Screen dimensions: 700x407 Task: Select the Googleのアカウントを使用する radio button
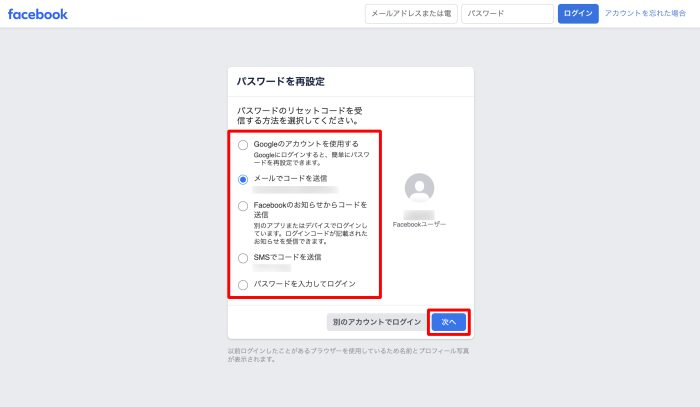(x=243, y=144)
